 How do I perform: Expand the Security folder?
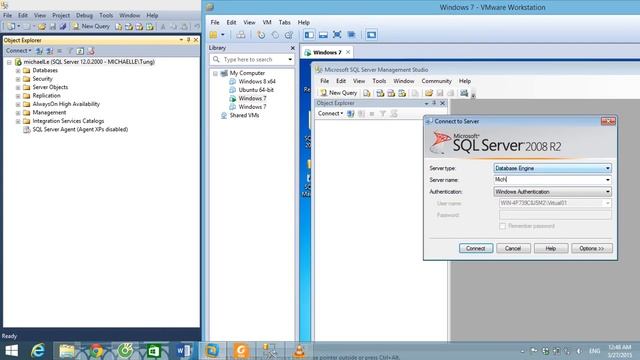[x=18, y=79]
